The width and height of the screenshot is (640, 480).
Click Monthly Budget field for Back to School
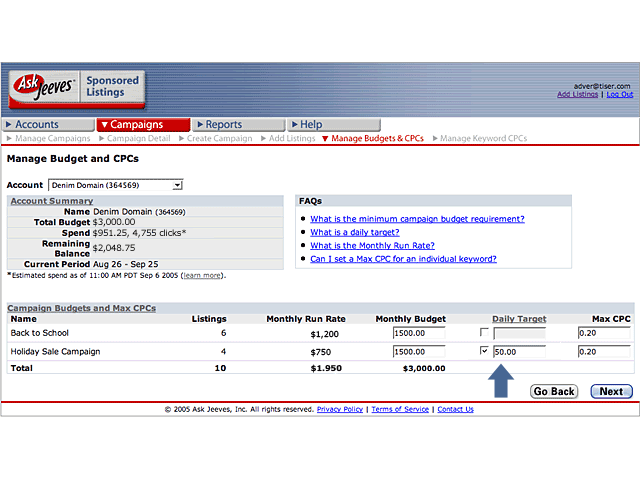(419, 333)
